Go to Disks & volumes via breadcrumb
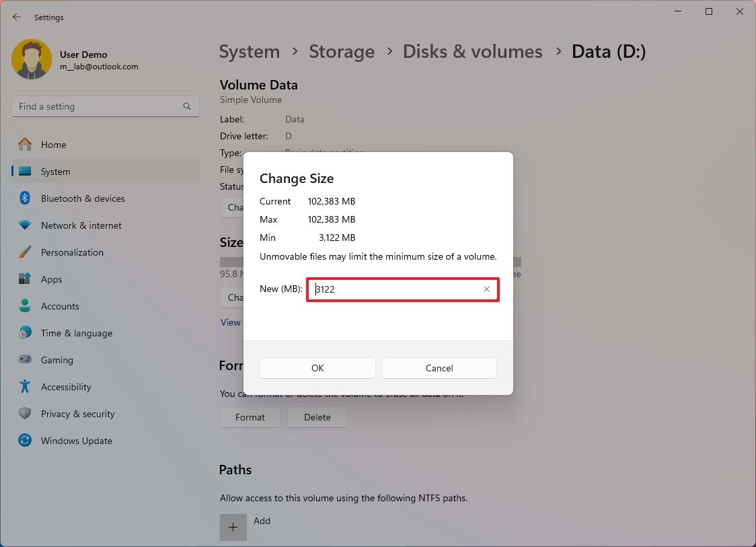 coord(472,51)
